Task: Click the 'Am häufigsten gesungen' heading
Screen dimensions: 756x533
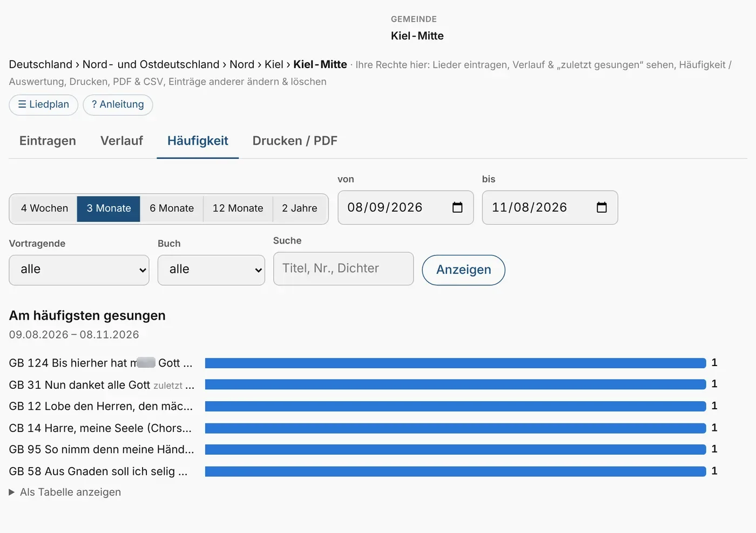Action: pos(87,316)
